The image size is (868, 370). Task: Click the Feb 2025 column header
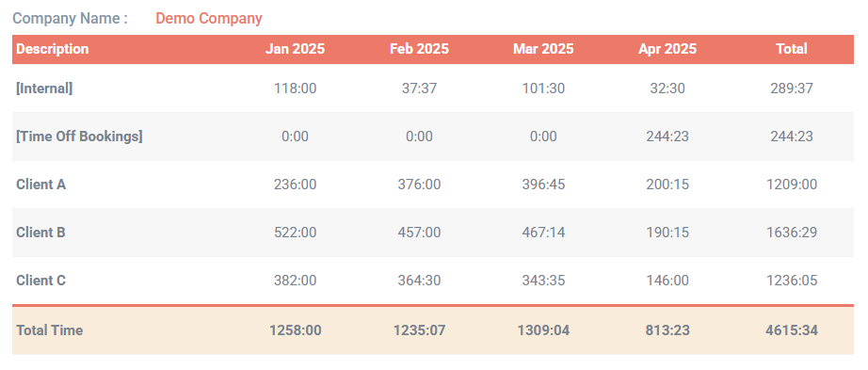(x=419, y=49)
